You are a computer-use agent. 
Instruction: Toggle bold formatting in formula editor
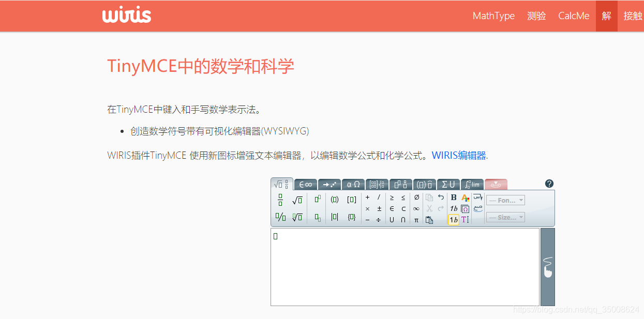pos(454,198)
